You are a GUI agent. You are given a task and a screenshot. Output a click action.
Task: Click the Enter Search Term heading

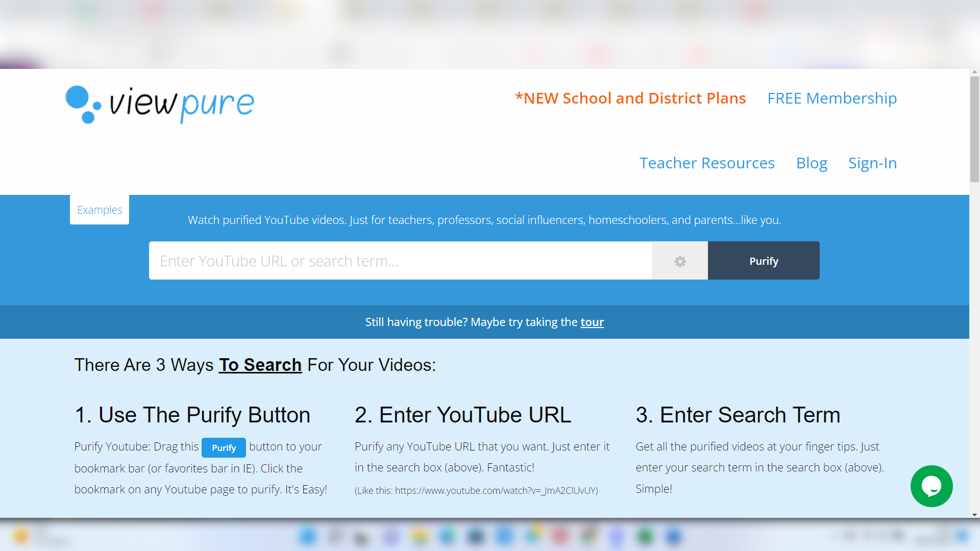tap(738, 415)
